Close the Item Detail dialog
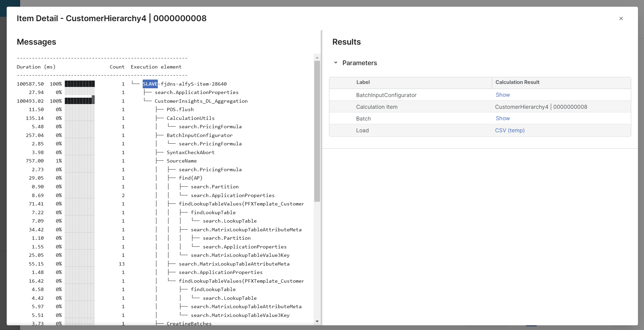 [x=621, y=18]
